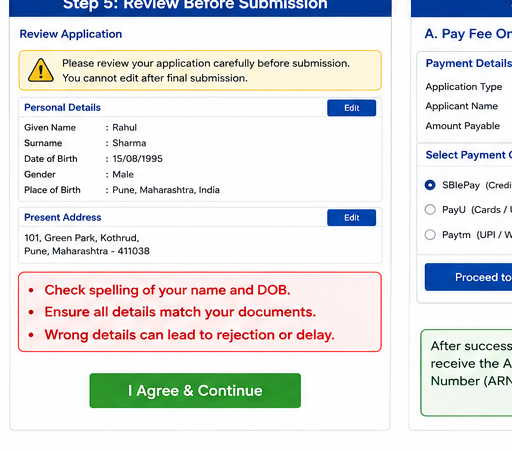Click the date of birth 15/08/1995
Image resolution: width=512 pixels, height=451 pixels.
tap(137, 159)
